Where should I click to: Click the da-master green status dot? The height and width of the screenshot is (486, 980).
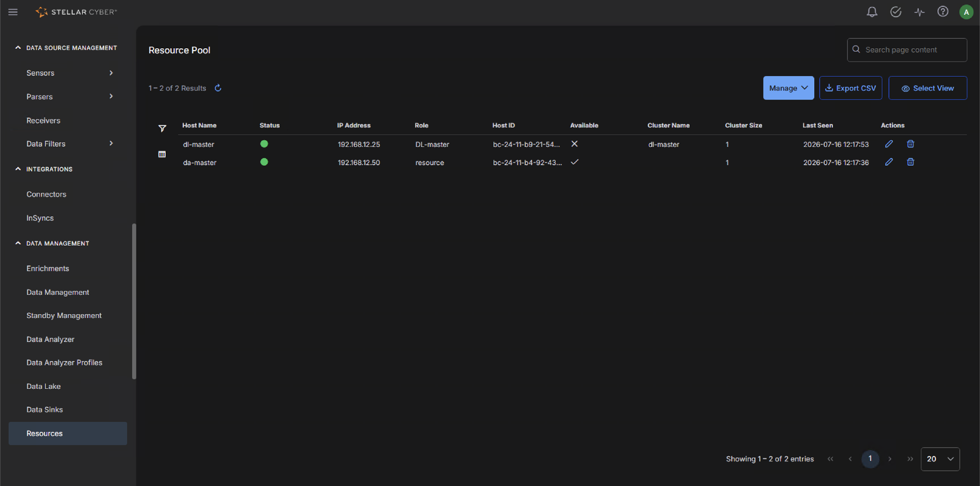[x=264, y=162]
